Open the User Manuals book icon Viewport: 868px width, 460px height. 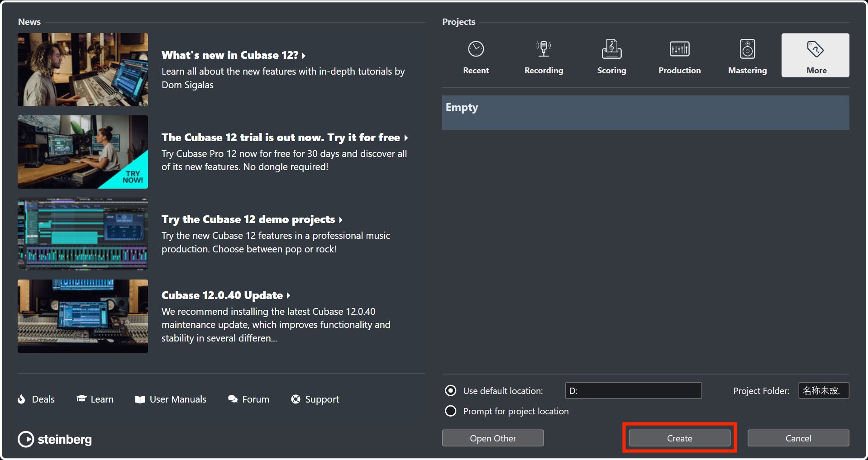pyautogui.click(x=140, y=399)
